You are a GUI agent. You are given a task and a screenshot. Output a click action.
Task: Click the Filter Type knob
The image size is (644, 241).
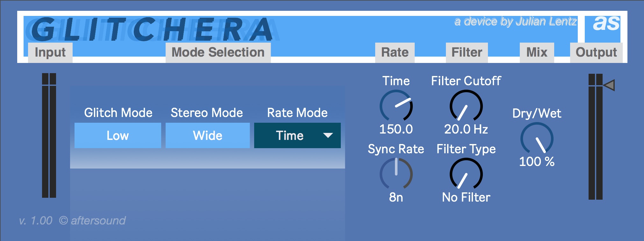click(466, 174)
